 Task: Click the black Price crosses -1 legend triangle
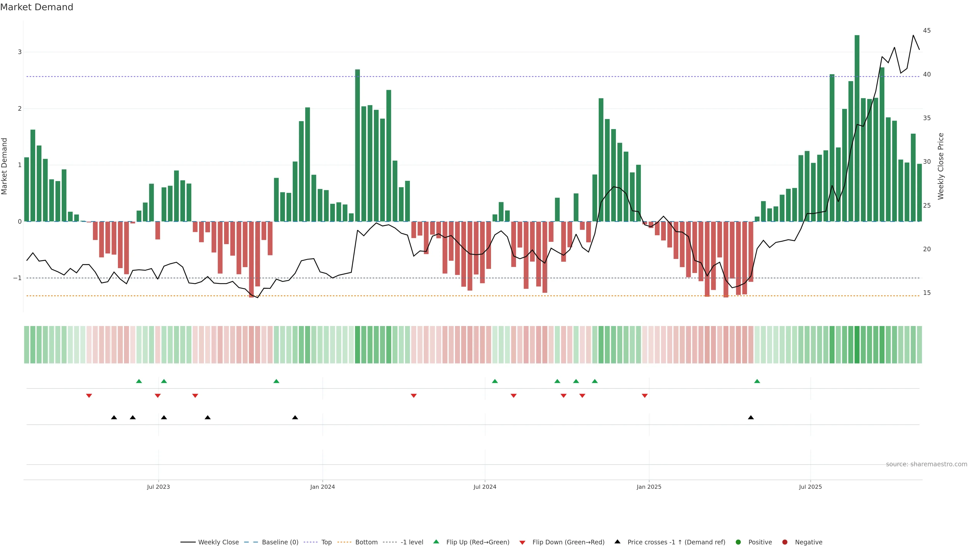coord(617,542)
